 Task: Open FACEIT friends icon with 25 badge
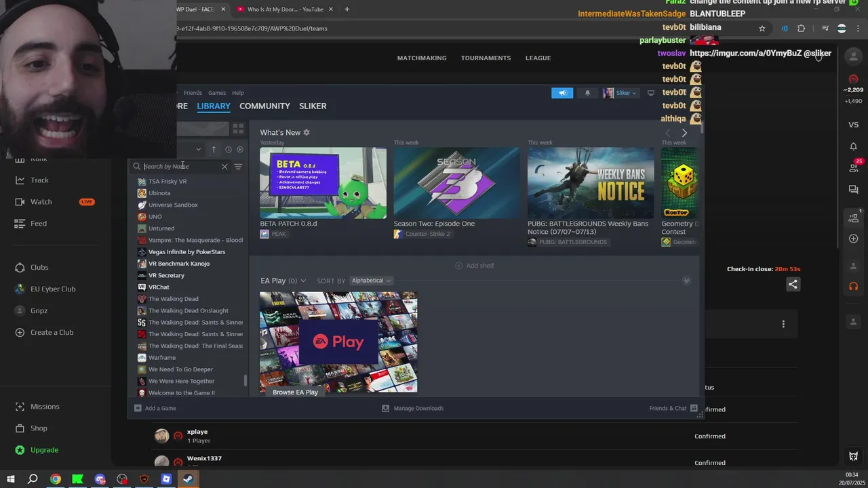point(854,167)
